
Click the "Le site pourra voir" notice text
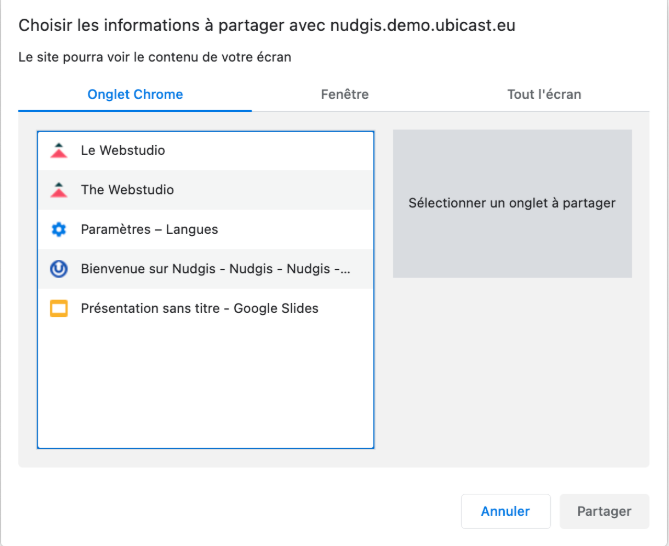click(154, 57)
